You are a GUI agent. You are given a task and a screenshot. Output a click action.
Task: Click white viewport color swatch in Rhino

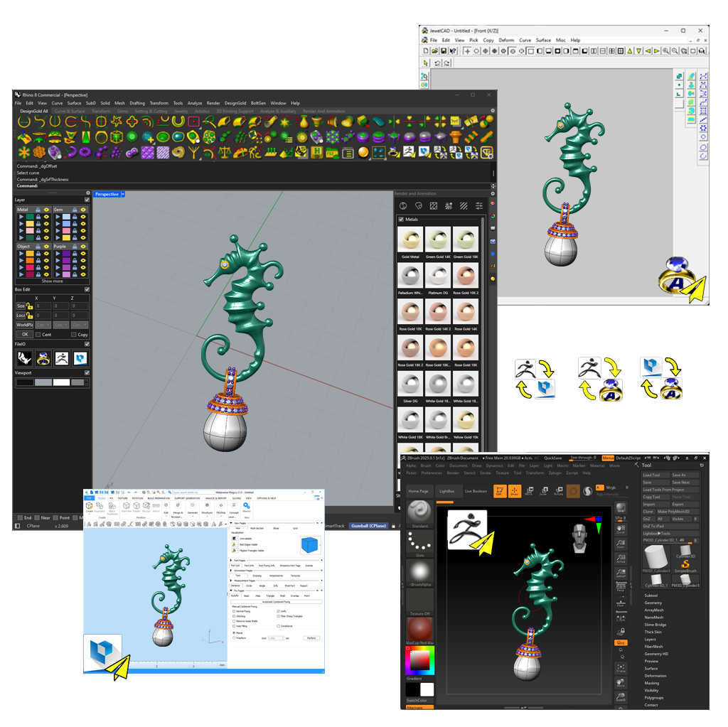pos(61,382)
